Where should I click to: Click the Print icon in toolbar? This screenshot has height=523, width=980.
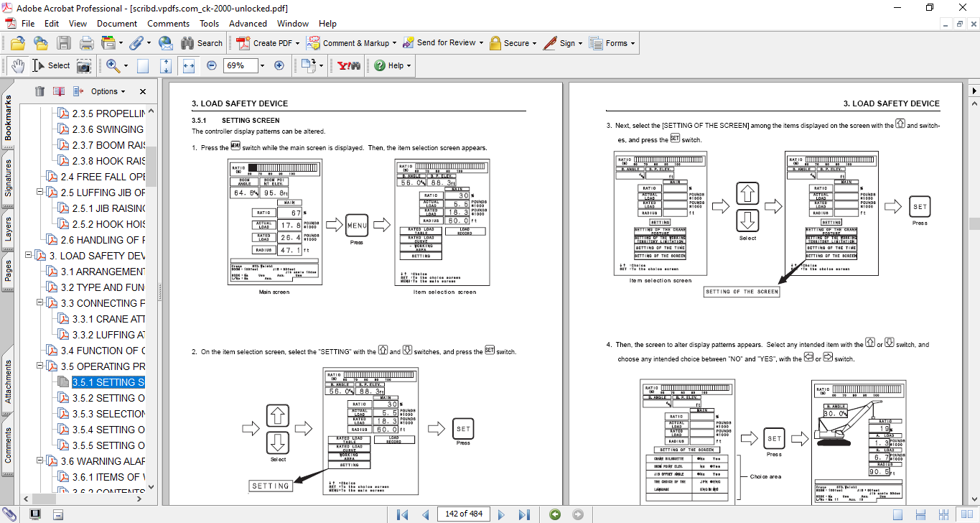(86, 43)
